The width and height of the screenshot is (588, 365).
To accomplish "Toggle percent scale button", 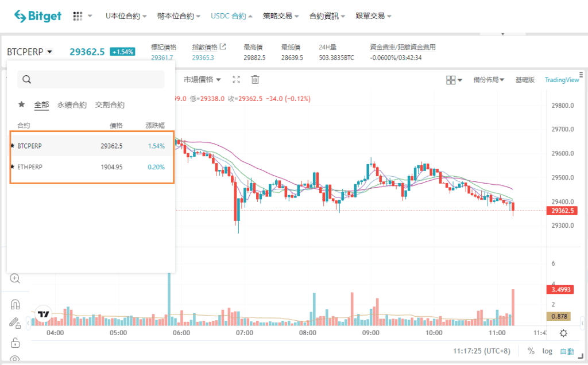I will [531, 351].
